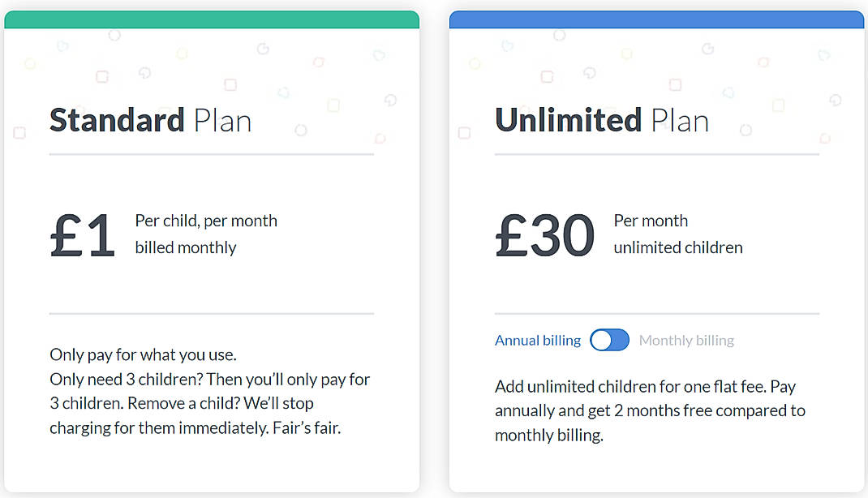868x498 pixels.
Task: Click the blue header bar of the Unlimited card
Action: click(x=657, y=17)
